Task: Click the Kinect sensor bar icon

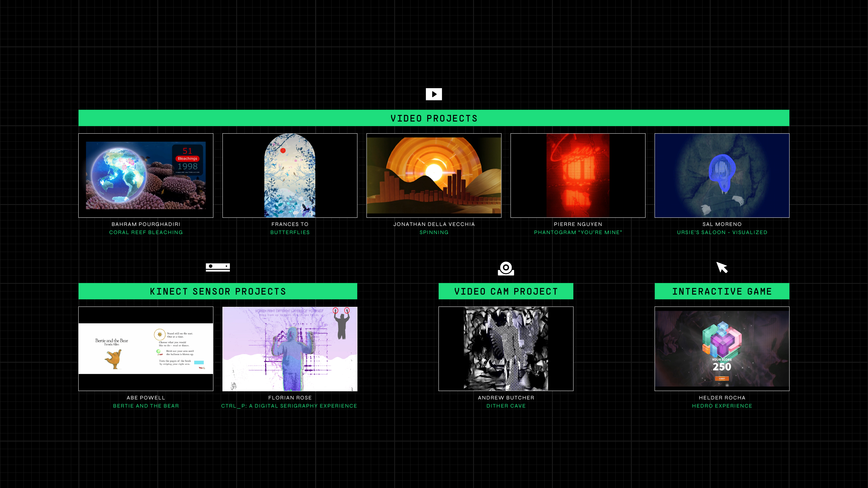Action: 218,267
